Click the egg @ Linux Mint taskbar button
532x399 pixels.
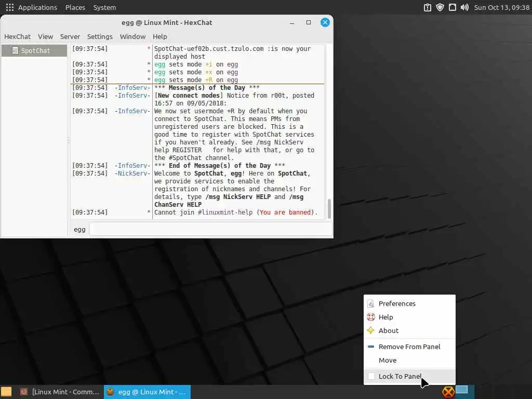point(147,392)
